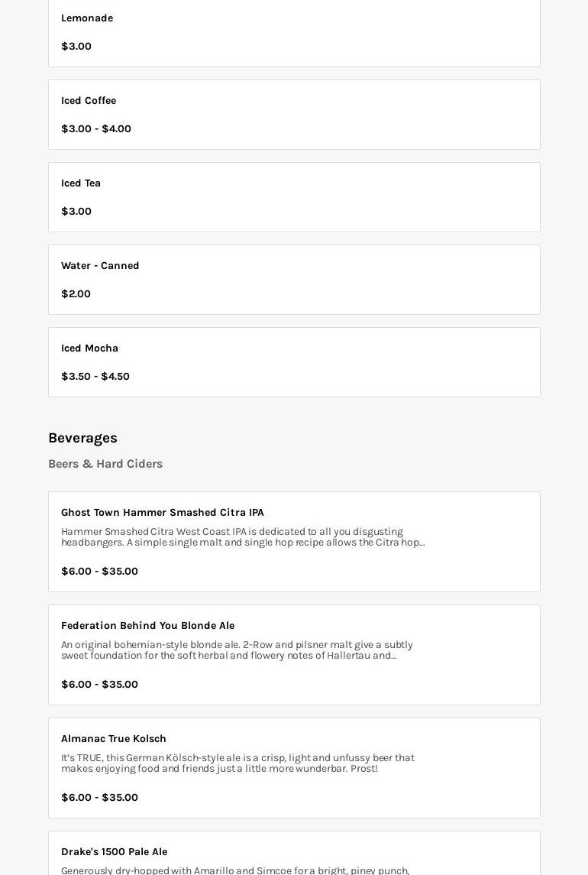Click the Almanac True Kolsch price range
This screenshot has height=875, width=588.
(x=99, y=798)
